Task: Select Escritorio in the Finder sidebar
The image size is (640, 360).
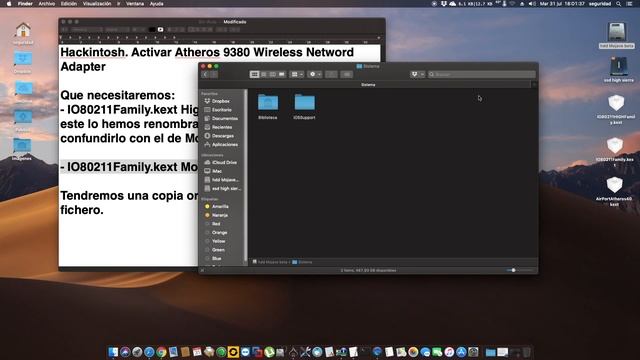Action: click(x=223, y=110)
